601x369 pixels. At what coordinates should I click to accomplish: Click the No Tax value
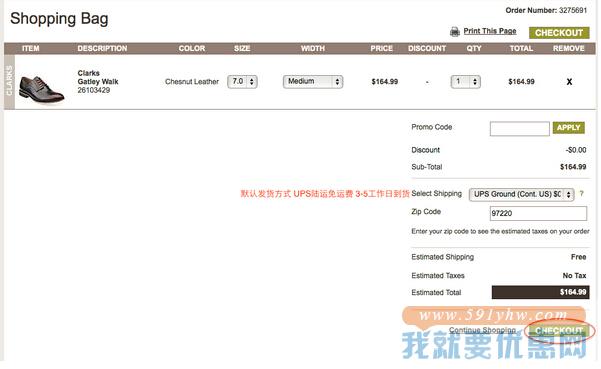(574, 276)
